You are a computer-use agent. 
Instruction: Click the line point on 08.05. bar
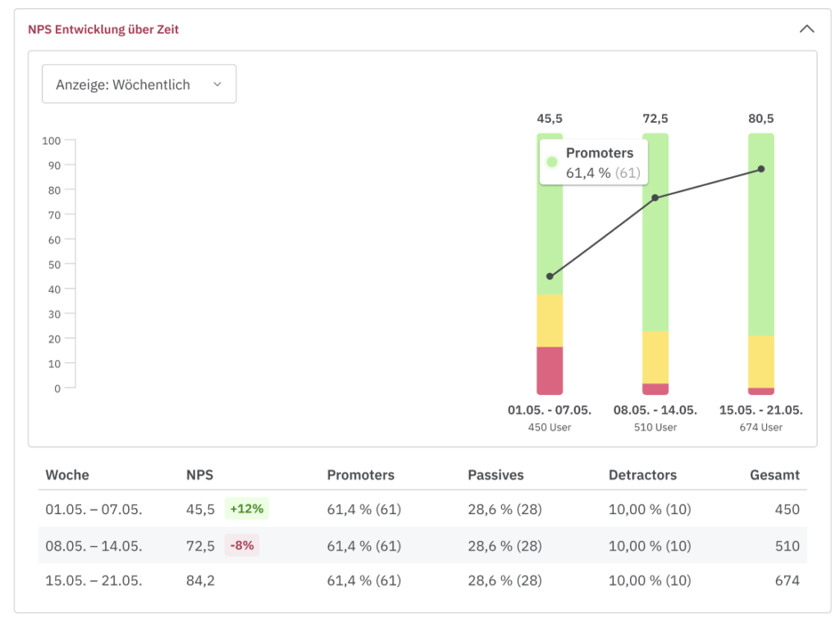[x=655, y=198]
